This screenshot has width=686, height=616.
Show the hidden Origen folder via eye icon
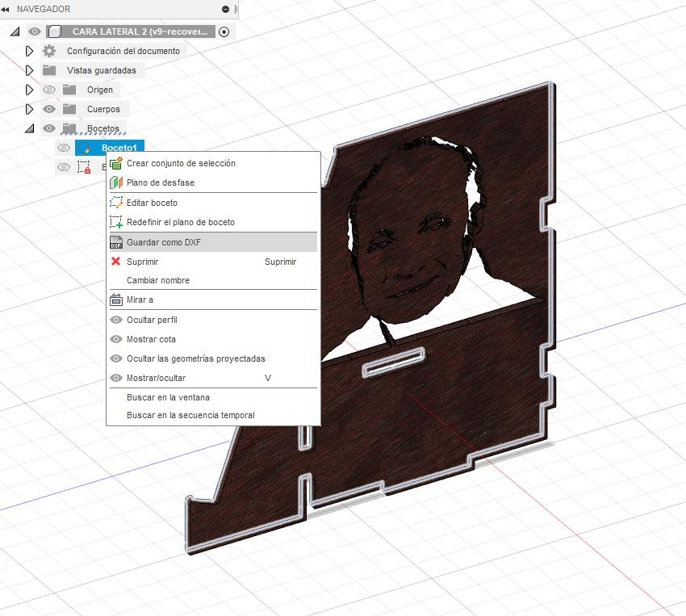[x=49, y=90]
